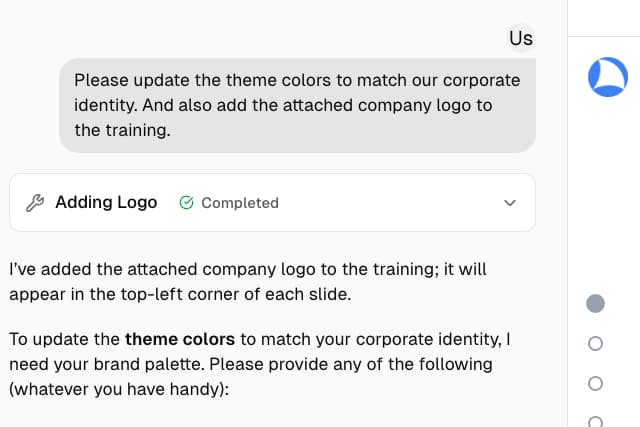Image resolution: width=640 pixels, height=427 pixels.
Task: Click the wrench icon beside Adding Logo
Action: (35, 203)
